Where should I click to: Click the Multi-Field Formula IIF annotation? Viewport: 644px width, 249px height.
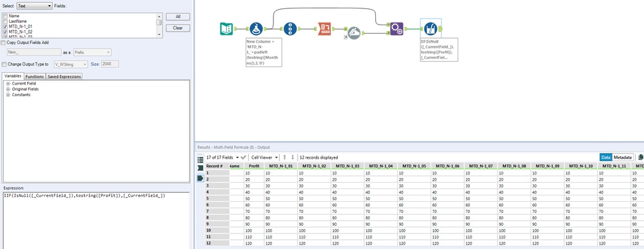tap(439, 50)
